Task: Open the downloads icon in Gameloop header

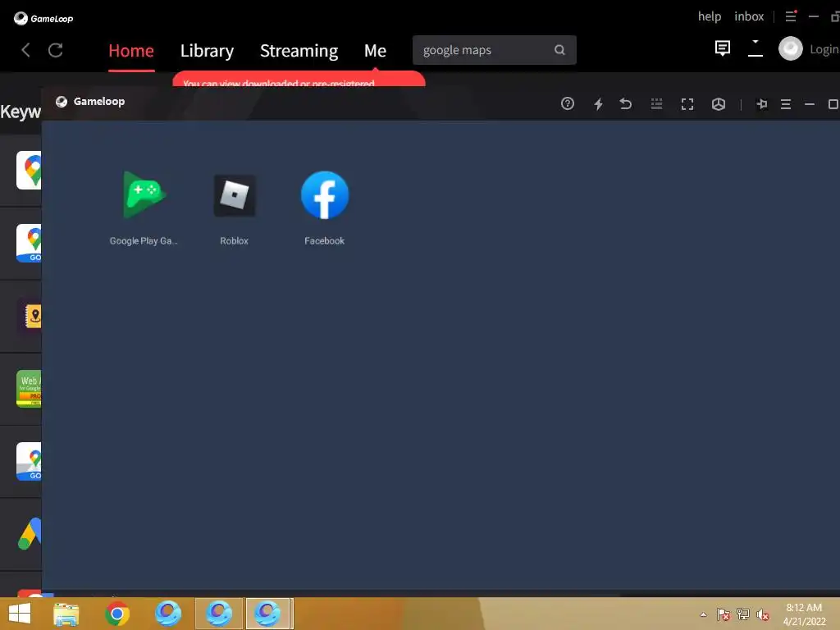Action: [756, 48]
